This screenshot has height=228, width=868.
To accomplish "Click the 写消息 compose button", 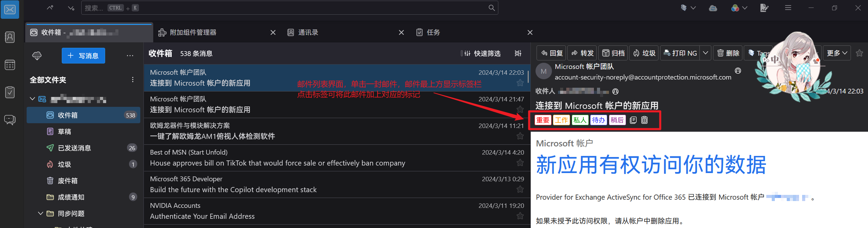I will [x=83, y=56].
